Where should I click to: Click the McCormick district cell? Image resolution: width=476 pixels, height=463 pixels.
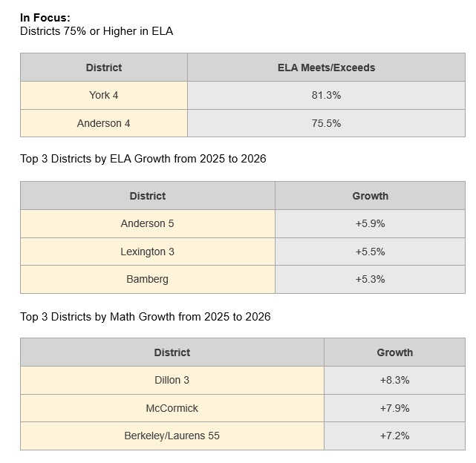pyautogui.click(x=172, y=408)
